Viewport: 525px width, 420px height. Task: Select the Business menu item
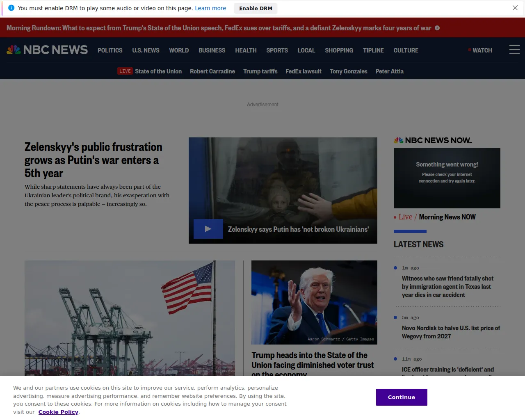pos(212,50)
